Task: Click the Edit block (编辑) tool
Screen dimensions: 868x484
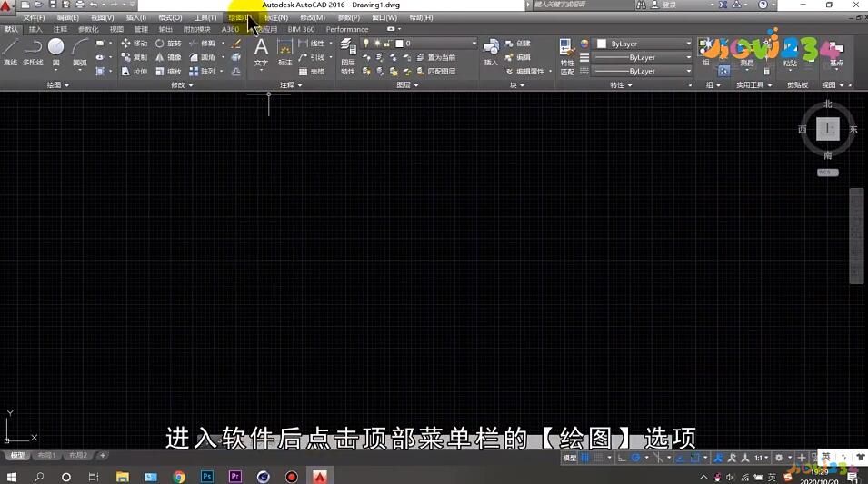Action: [x=517, y=57]
